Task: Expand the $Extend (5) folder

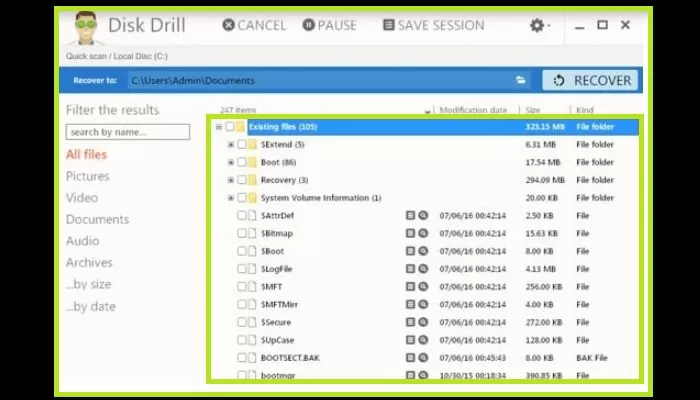Action: pos(231,144)
